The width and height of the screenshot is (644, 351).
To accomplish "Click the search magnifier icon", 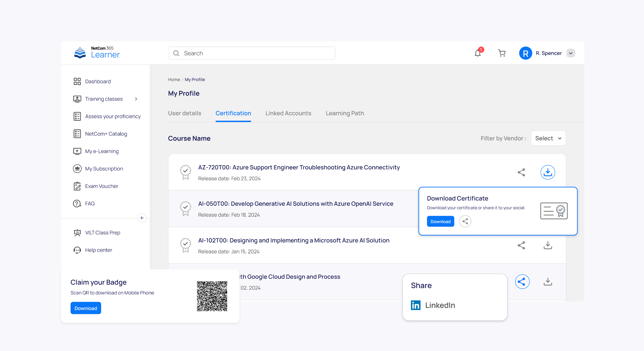I will [x=176, y=53].
